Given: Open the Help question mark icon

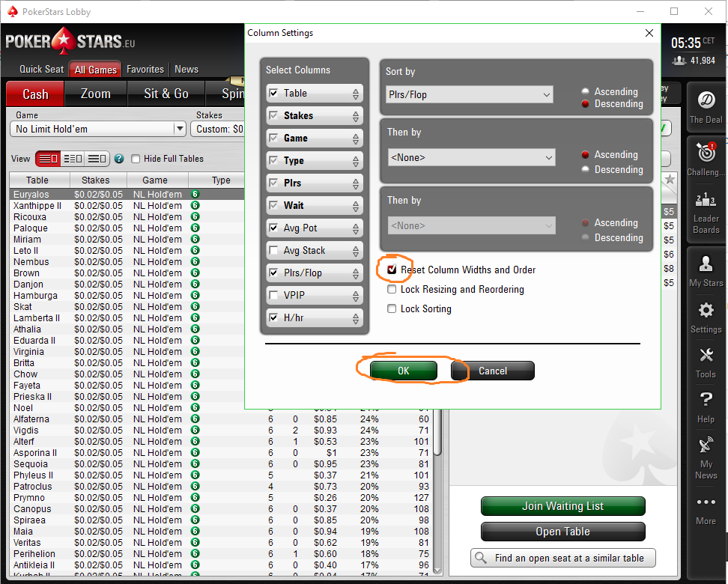Looking at the screenshot, I should click(706, 399).
